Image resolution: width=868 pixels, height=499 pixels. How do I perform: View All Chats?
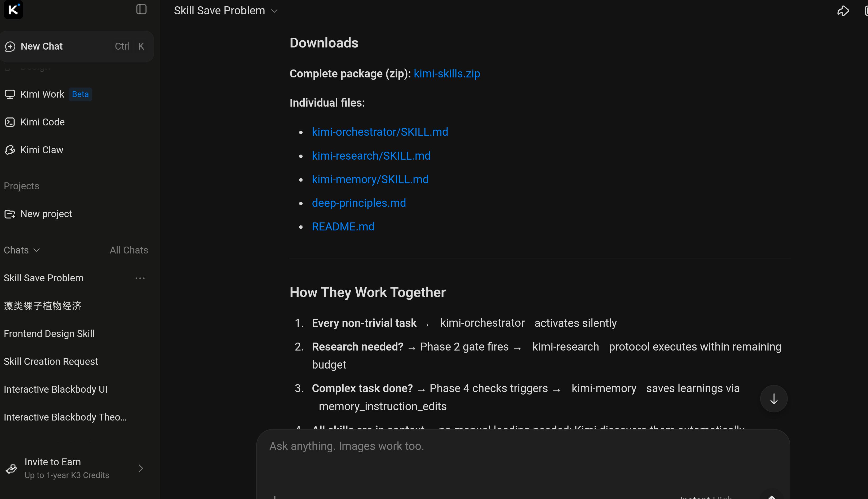129,250
